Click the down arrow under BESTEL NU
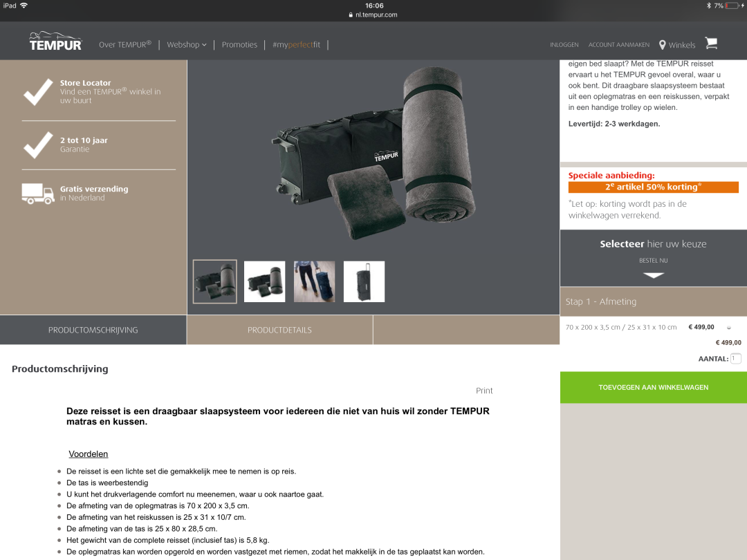 coord(653,275)
